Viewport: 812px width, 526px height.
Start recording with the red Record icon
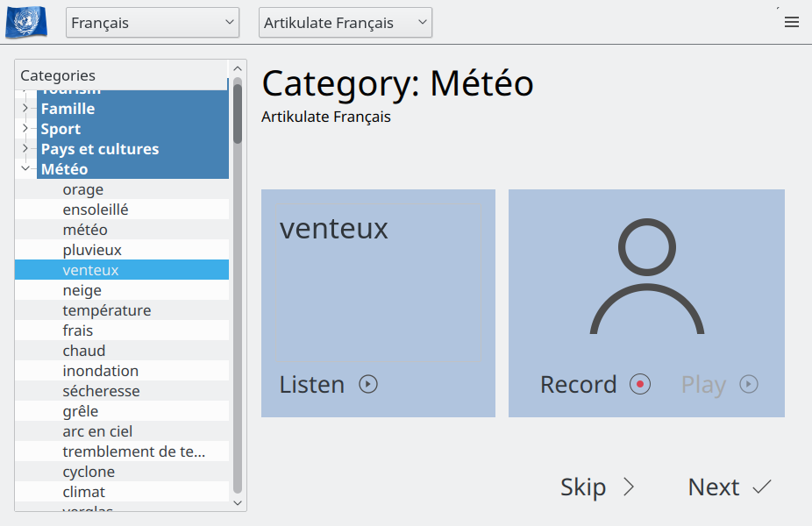click(x=640, y=384)
